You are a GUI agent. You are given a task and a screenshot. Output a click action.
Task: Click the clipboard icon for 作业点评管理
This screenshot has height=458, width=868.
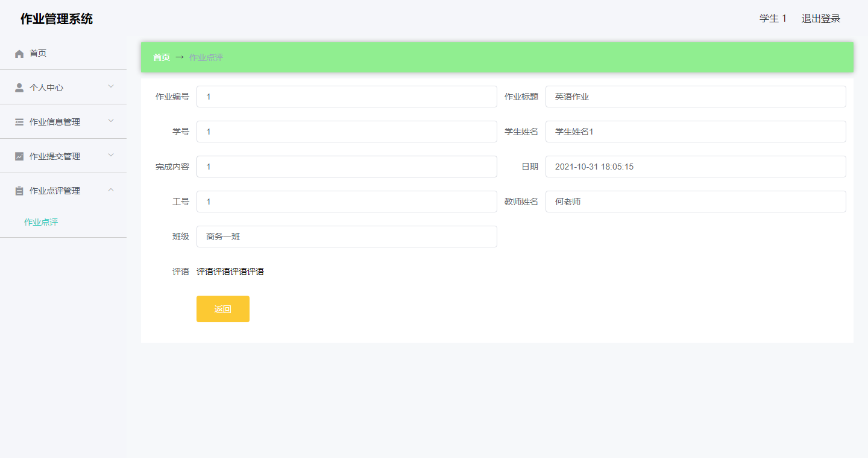click(19, 191)
